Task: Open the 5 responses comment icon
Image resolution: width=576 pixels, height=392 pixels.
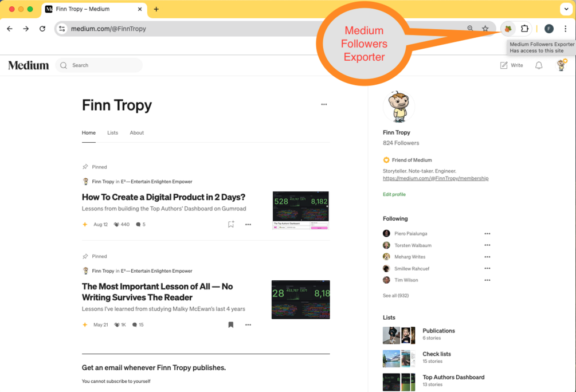Action: [x=138, y=225]
